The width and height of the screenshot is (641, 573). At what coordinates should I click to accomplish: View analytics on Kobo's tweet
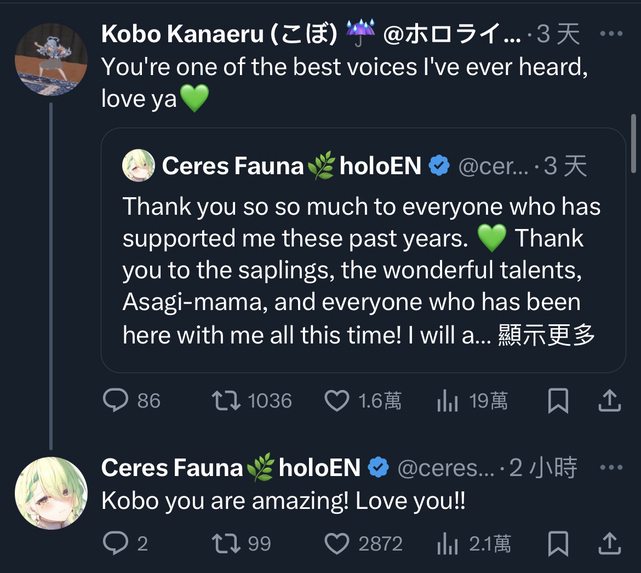[446, 401]
